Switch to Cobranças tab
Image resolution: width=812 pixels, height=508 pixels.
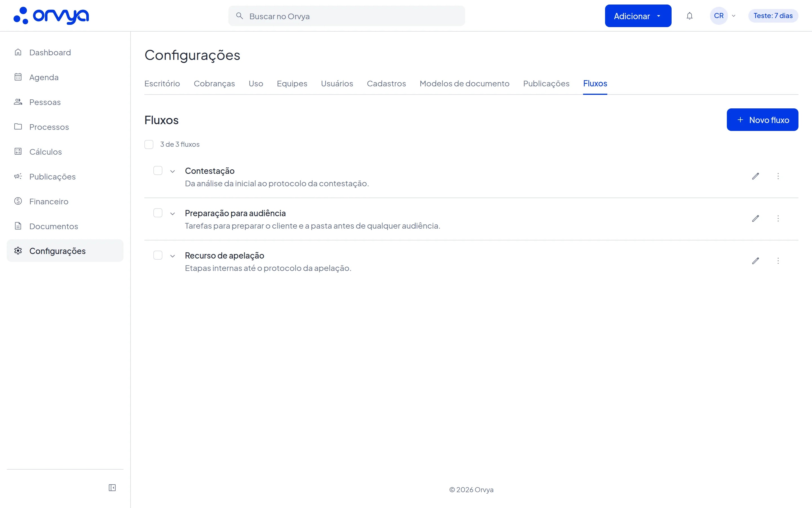pyautogui.click(x=214, y=83)
